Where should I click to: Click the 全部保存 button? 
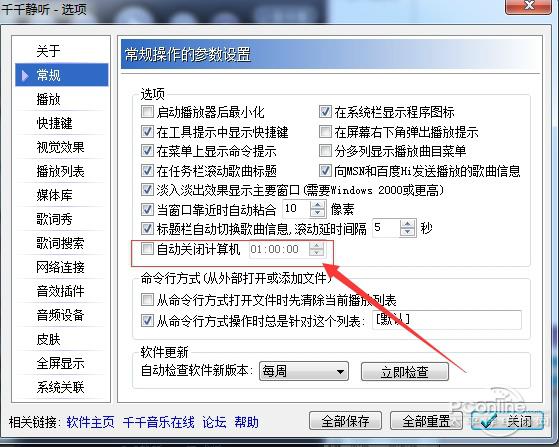click(x=345, y=421)
